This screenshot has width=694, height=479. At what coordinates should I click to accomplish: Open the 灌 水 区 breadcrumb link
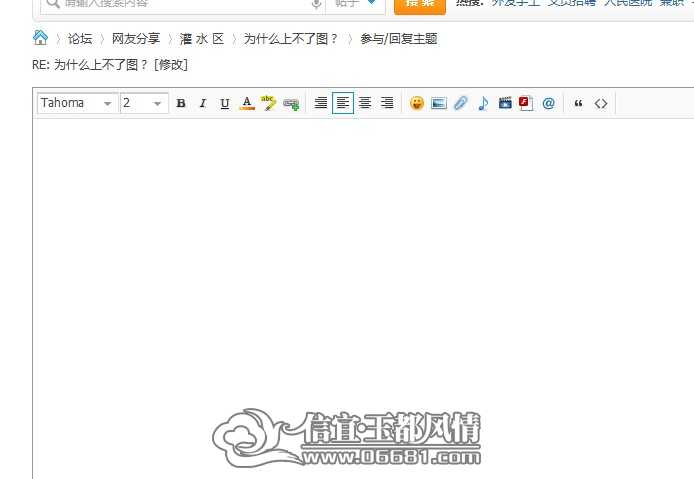pos(202,39)
